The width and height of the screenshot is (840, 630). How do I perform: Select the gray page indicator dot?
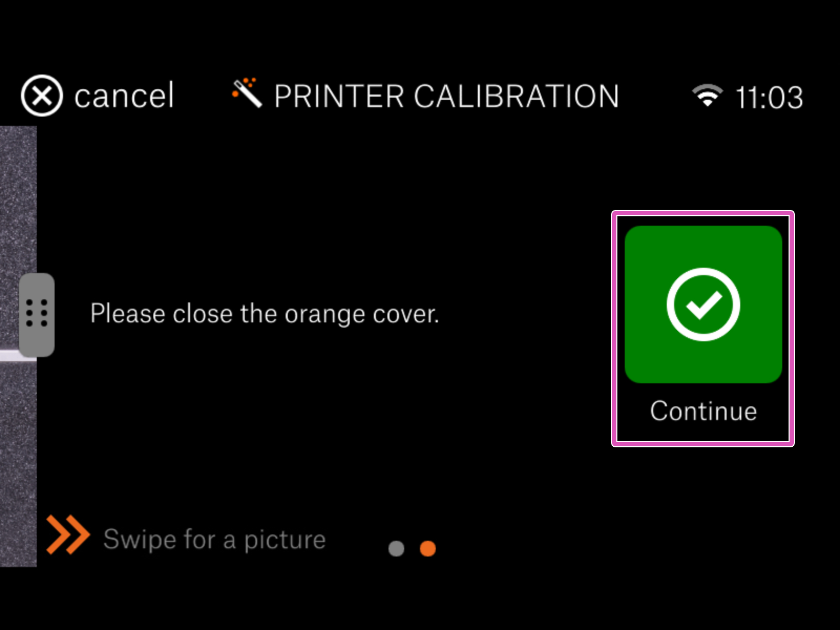396,549
